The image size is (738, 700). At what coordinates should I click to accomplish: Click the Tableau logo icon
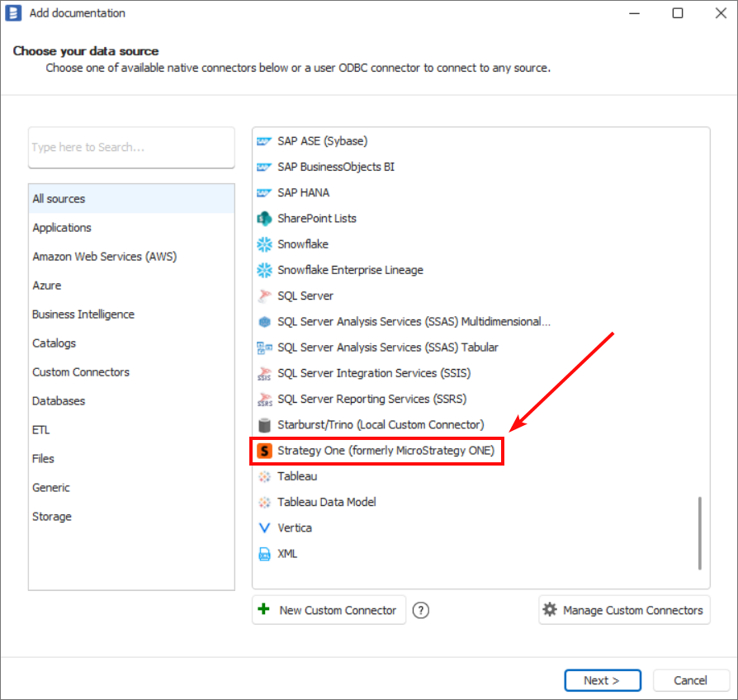point(264,477)
